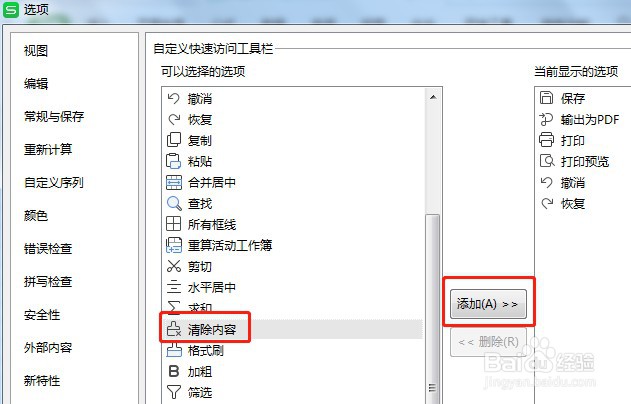Viewport: 631px width, 404px height.
Task: Click Output as PDF (输出为PDF) icon in current list
Action: [x=546, y=119]
